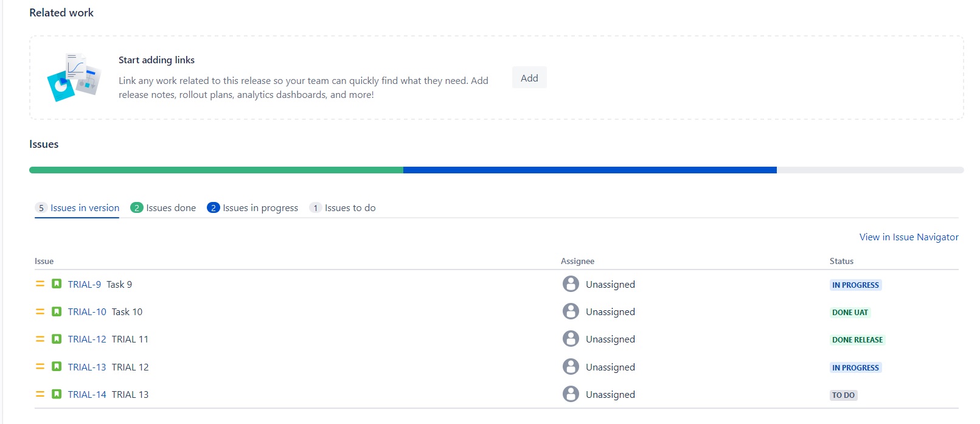Click the 'TRIAL 13' issue summary text

(x=130, y=395)
